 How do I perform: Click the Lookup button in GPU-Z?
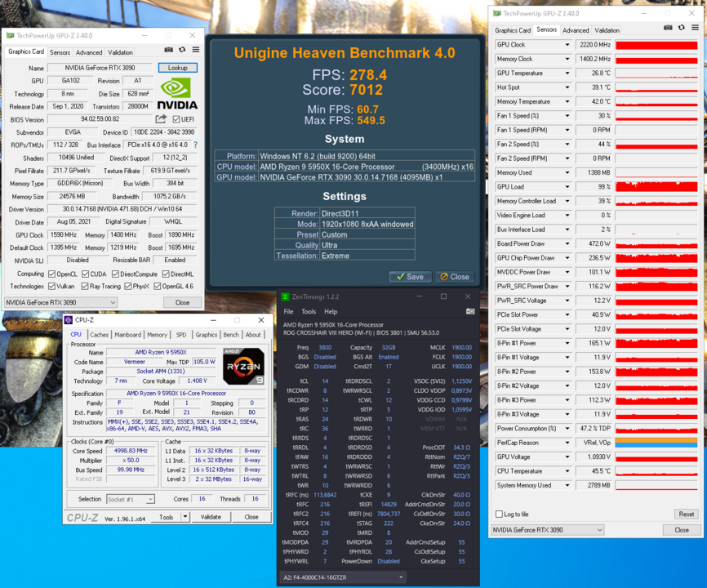[x=178, y=68]
